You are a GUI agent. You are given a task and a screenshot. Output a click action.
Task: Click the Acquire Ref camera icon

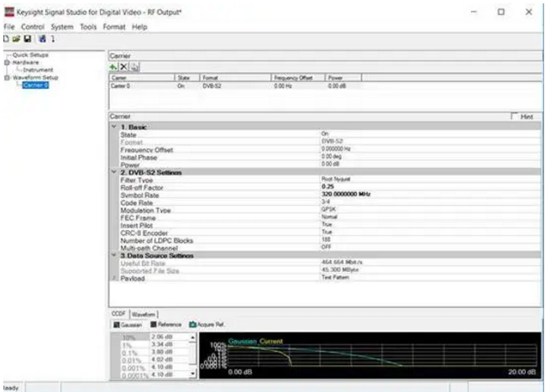coord(192,324)
